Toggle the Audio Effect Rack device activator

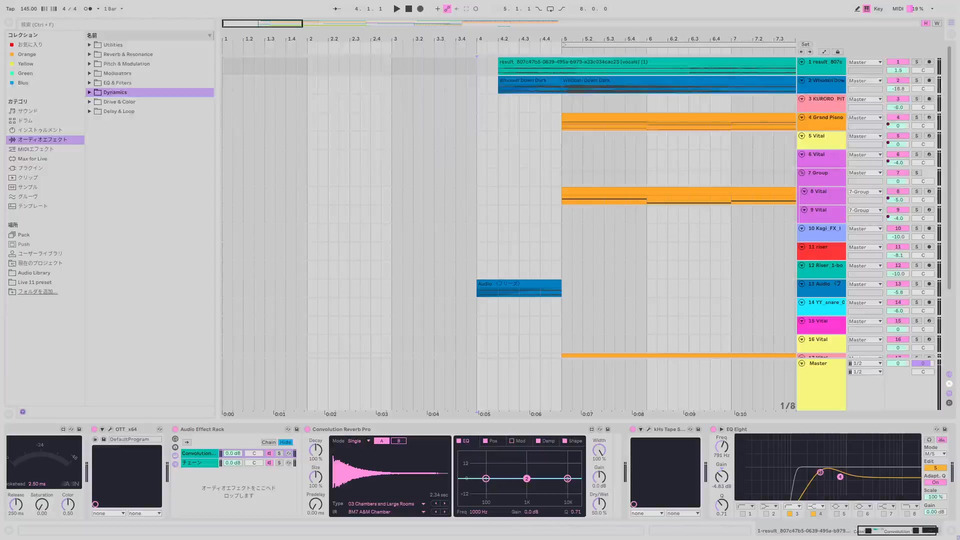click(175, 429)
